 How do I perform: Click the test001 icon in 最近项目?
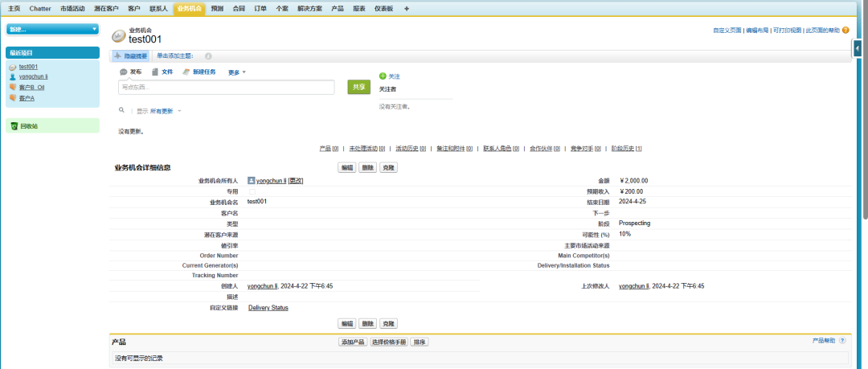[13, 67]
